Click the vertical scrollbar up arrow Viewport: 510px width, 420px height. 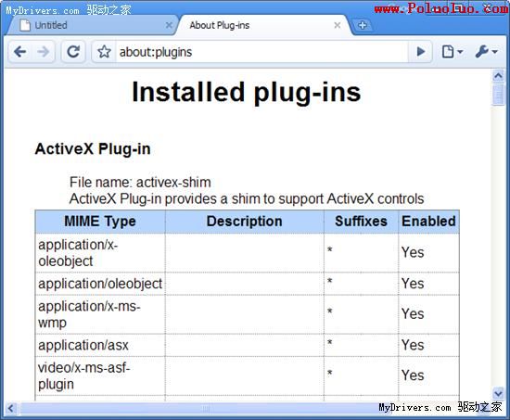(498, 76)
